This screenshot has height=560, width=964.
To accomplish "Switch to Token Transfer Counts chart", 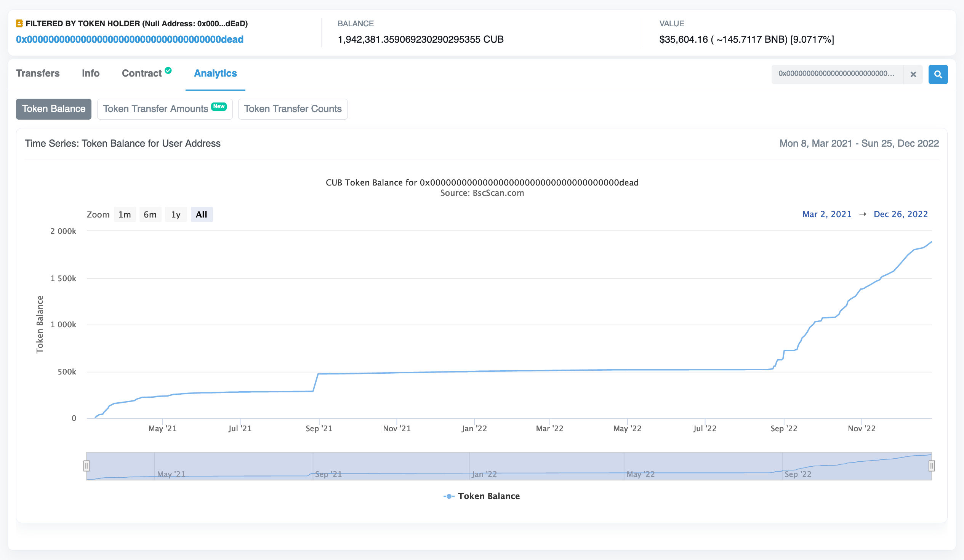I will click(x=293, y=109).
